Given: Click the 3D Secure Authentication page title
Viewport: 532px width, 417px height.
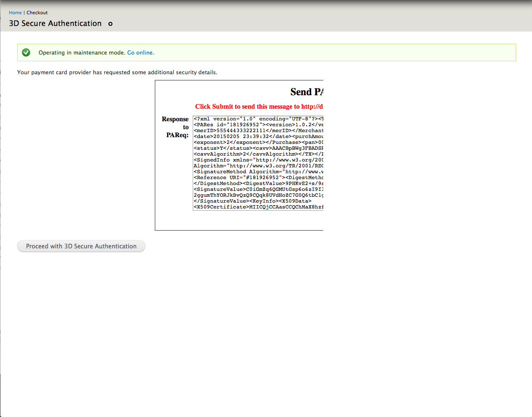Looking at the screenshot, I should pos(55,23).
